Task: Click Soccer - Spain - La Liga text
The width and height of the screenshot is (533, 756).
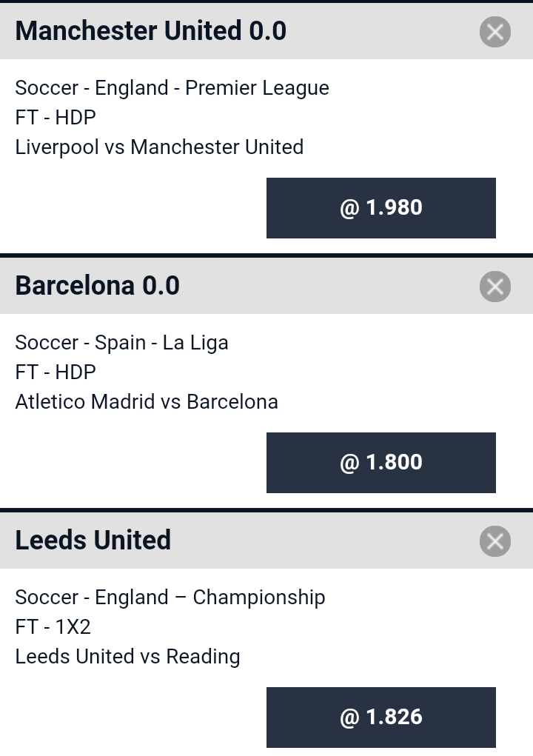Action: point(122,342)
